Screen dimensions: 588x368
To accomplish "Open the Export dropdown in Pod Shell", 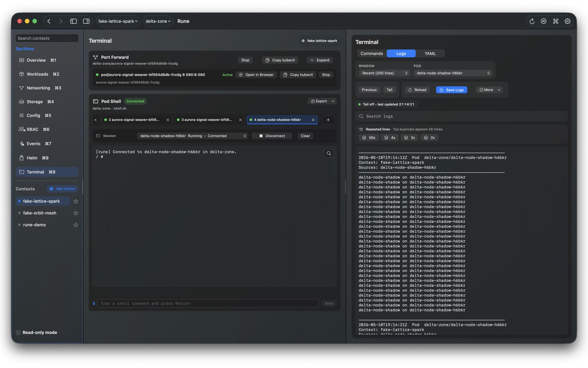I will (323, 101).
